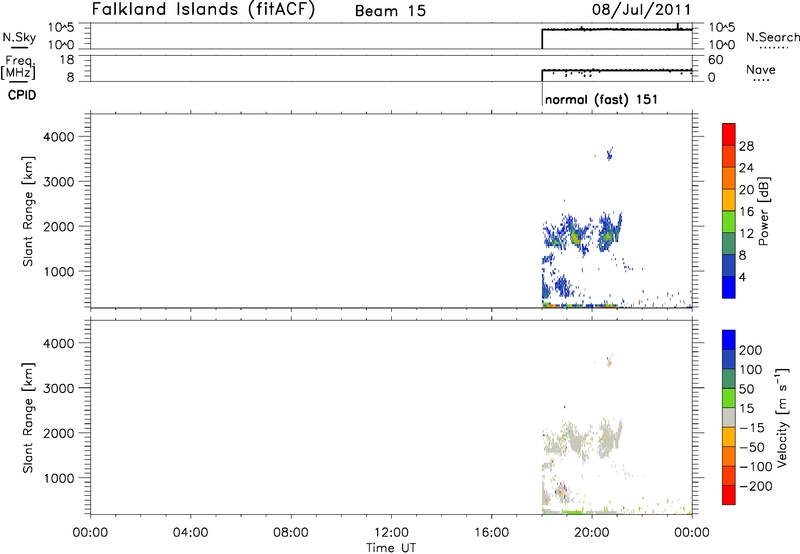Click the green Velocity segment between 15 and 50
This screenshot has height=554, width=800.
(729, 398)
